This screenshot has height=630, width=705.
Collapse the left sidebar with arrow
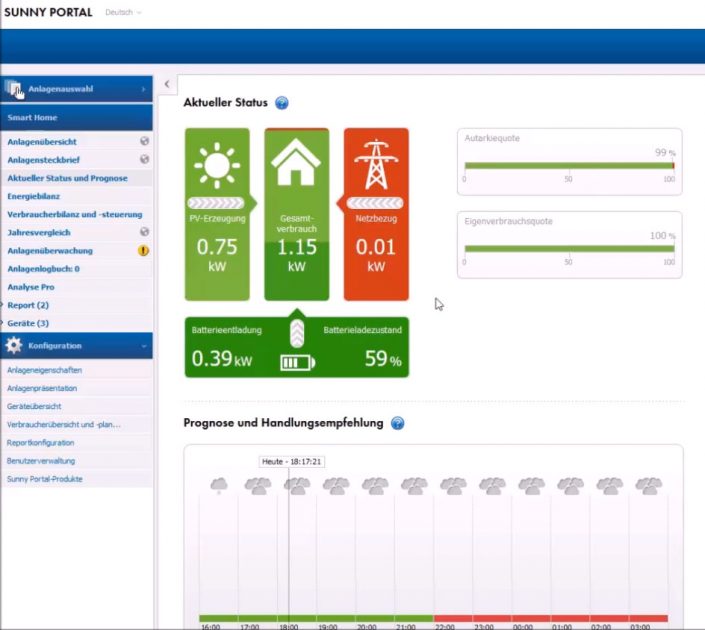[166, 84]
